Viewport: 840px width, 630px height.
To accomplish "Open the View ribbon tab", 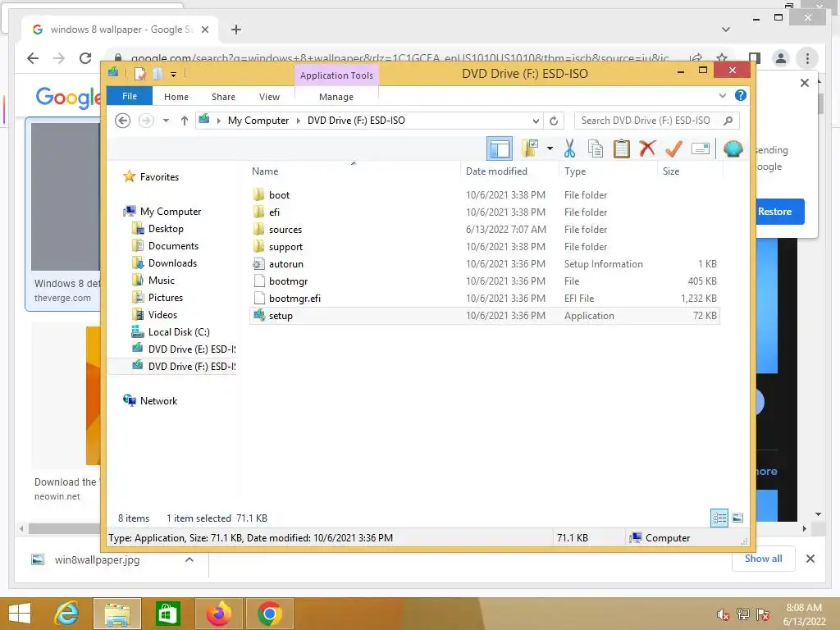I will tap(269, 97).
